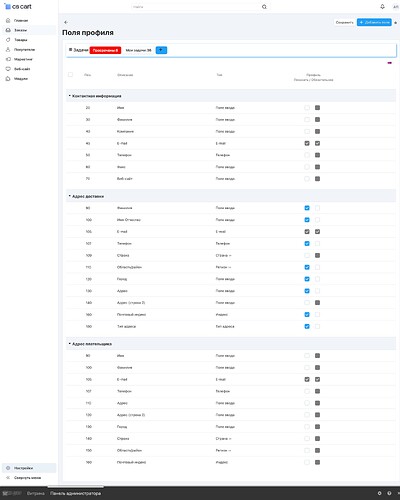The image size is (400, 500).
Task: Click the Описание column header
Action: pos(125,75)
